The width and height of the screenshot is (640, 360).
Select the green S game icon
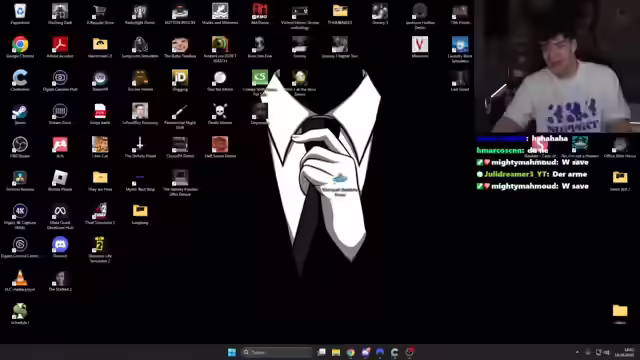click(260, 78)
